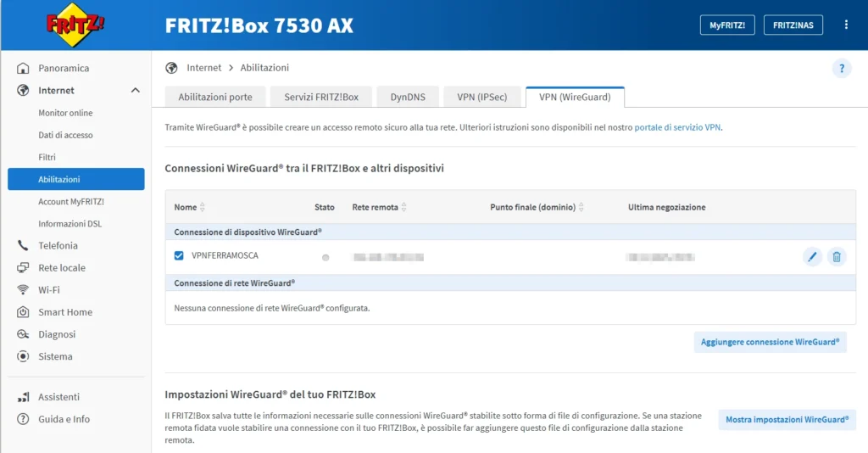Switch to the Servizi FRITZ!Box tab
Image resolution: width=868 pixels, height=453 pixels.
click(x=321, y=97)
